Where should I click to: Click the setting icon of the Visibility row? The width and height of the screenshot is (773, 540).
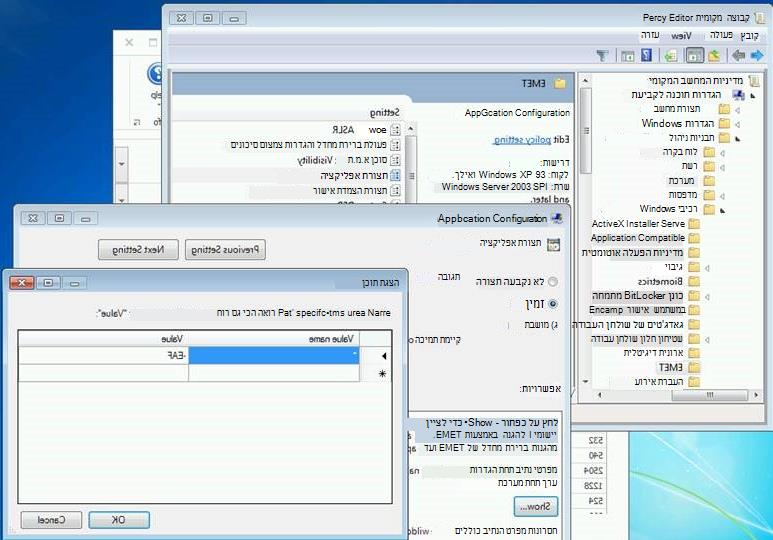coord(395,160)
